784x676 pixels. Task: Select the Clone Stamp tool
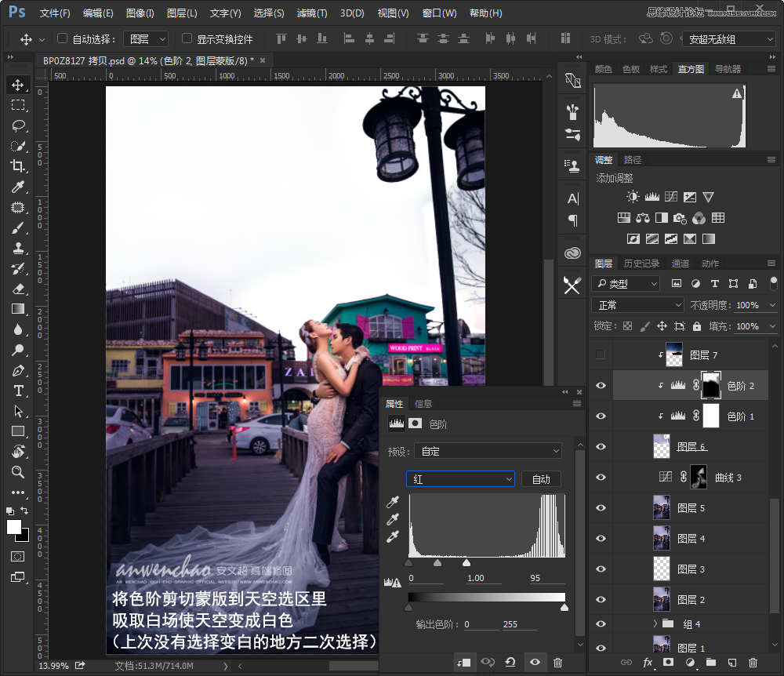tap(18, 248)
